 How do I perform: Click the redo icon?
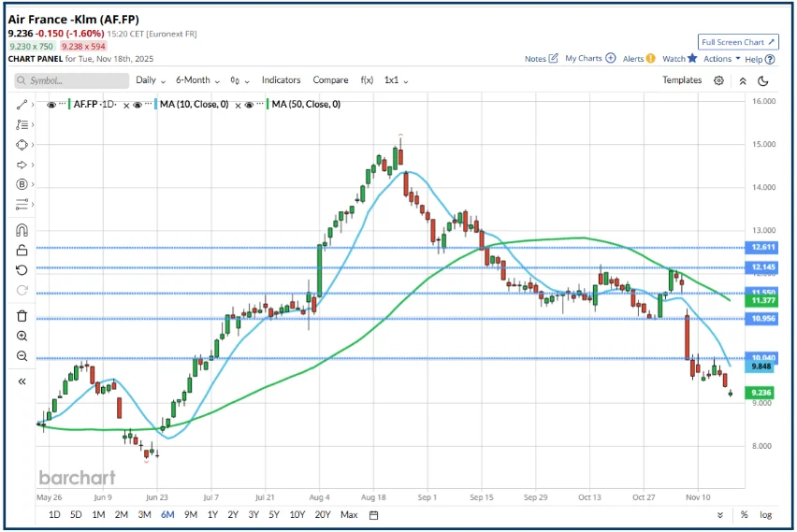(22, 290)
